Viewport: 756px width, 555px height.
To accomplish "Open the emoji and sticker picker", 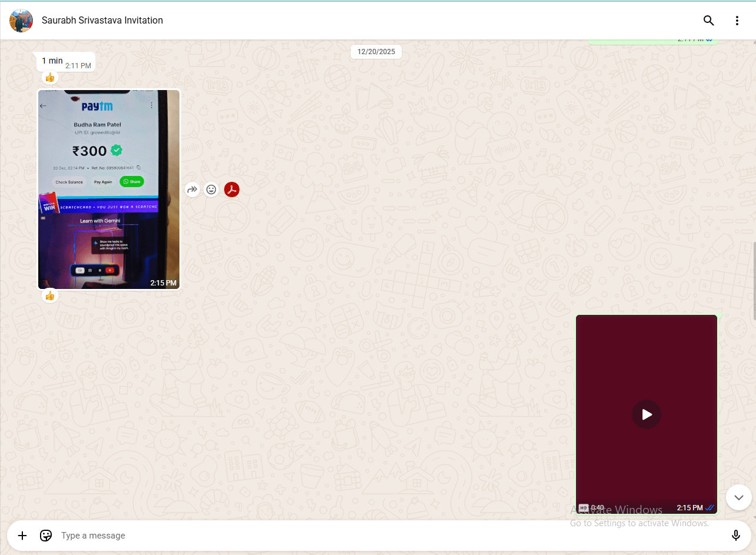I will point(46,536).
